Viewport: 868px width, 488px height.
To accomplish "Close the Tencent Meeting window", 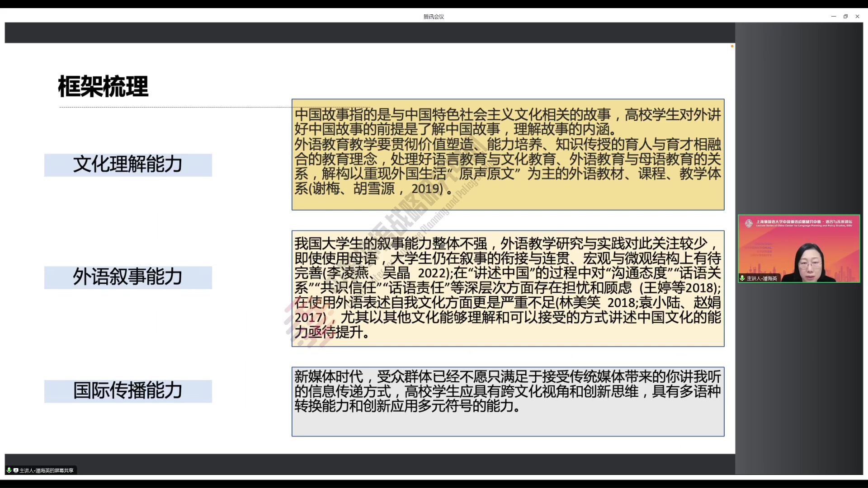I will (857, 16).
